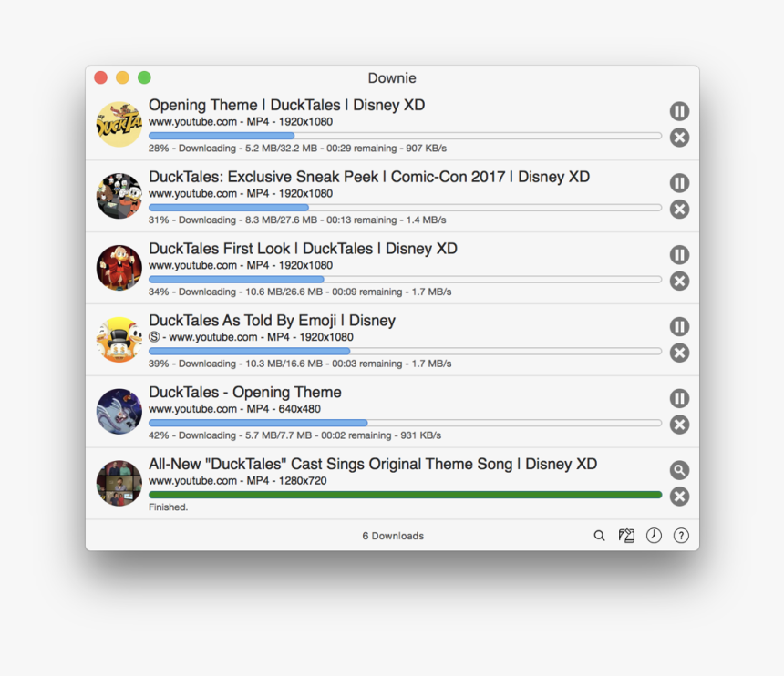This screenshot has height=676, width=784.
Task: Cancel the DuckTales - Opening Theme 640x480 download
Action: (x=679, y=425)
